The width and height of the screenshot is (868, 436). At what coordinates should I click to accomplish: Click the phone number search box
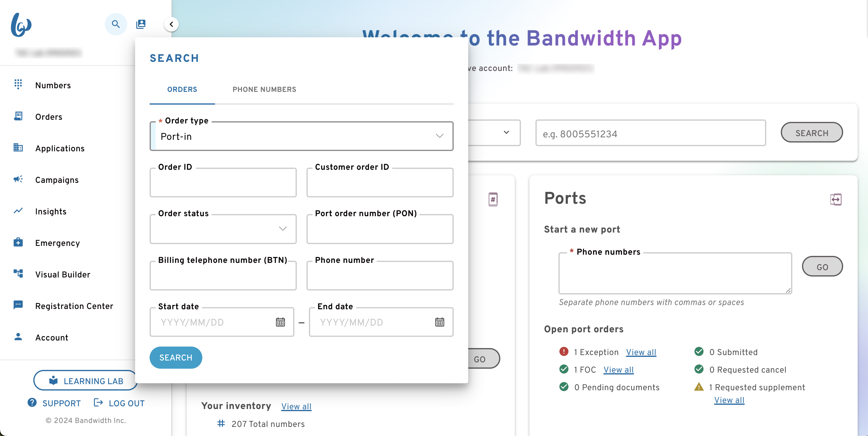pos(651,134)
